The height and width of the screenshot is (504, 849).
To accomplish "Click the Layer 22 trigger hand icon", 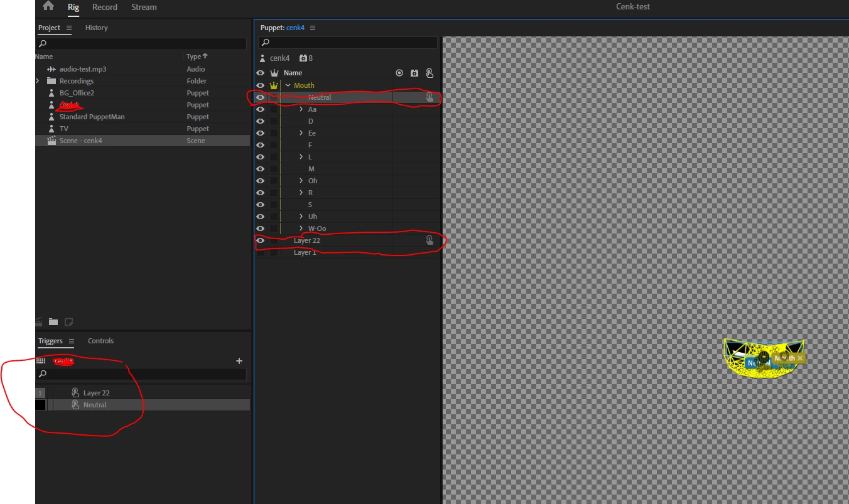I will pyautogui.click(x=430, y=240).
